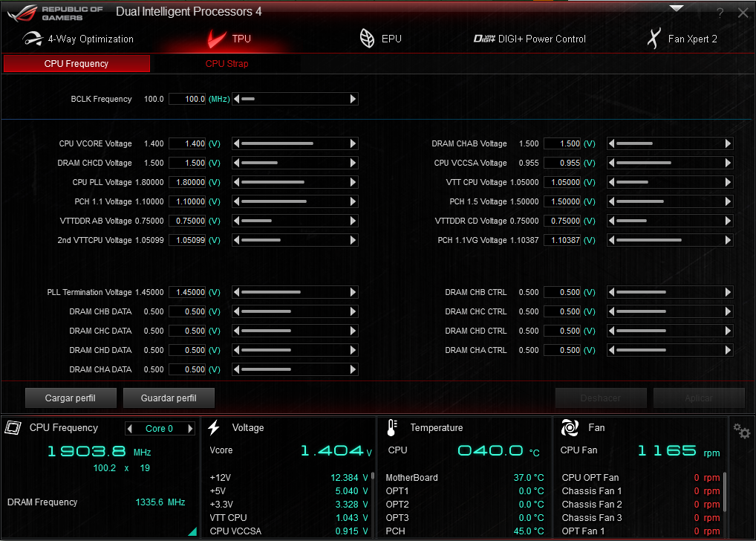Viewport: 756px width, 541px height.
Task: Open the Fan Xpert 2 tab
Action: coord(682,39)
